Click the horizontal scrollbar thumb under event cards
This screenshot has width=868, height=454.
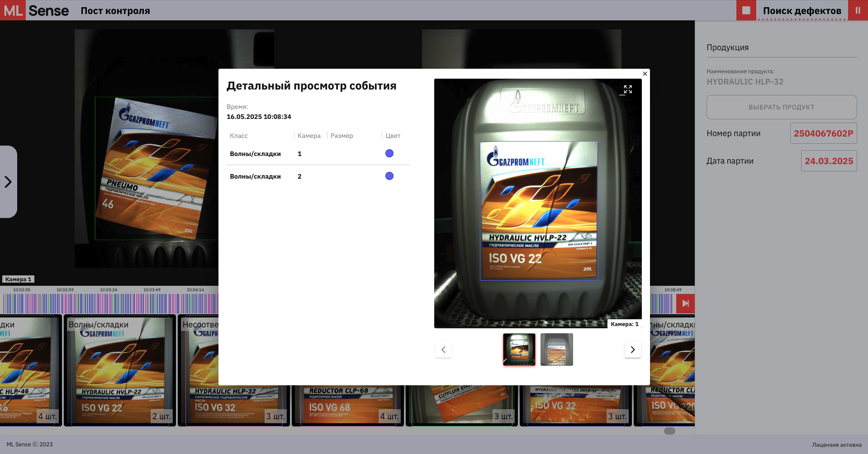(669, 431)
